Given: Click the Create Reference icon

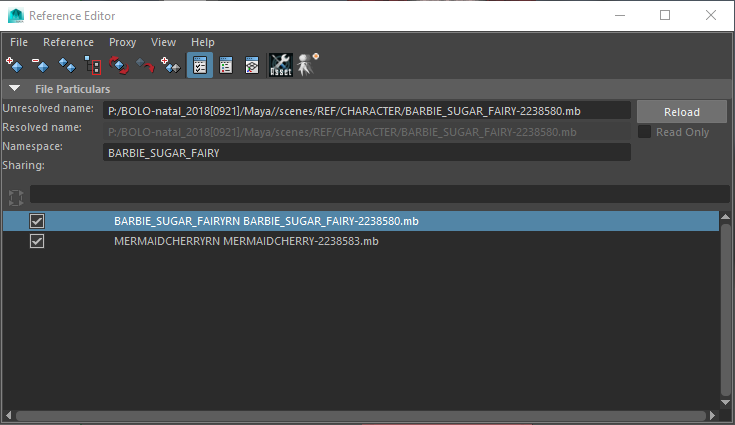Looking at the screenshot, I should click(x=15, y=66).
